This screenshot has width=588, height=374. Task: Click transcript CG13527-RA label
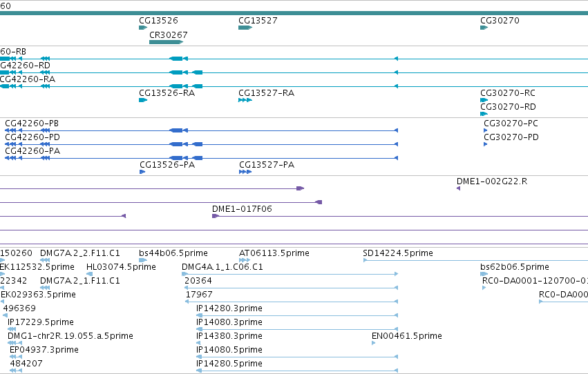tap(266, 93)
